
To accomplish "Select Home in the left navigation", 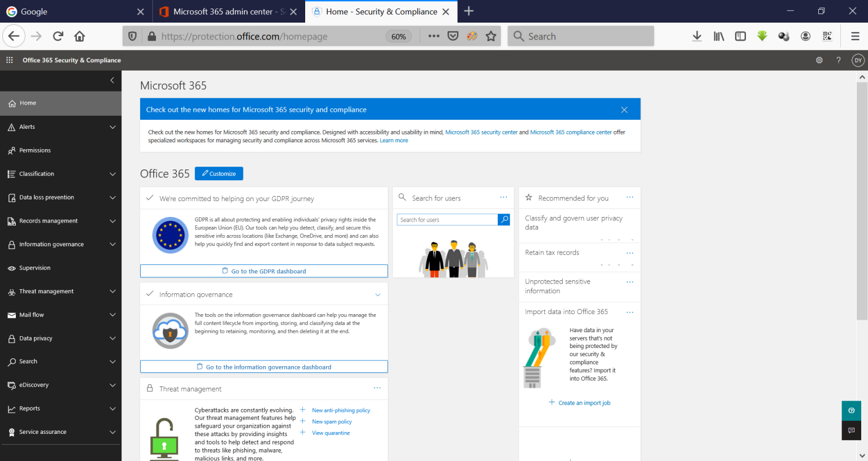I will 61,103.
